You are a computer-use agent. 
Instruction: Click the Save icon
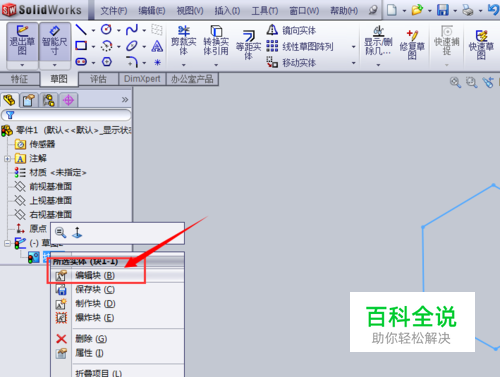click(x=443, y=10)
